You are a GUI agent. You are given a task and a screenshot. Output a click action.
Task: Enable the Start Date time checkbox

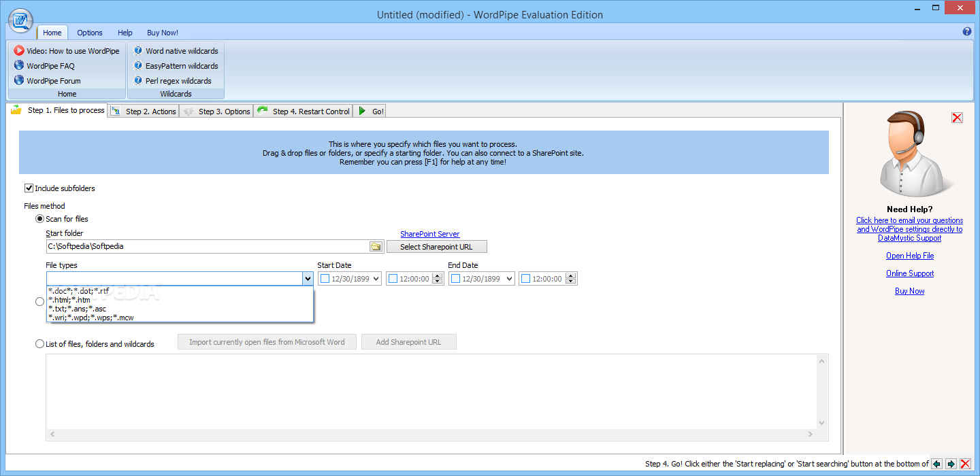[x=393, y=279]
